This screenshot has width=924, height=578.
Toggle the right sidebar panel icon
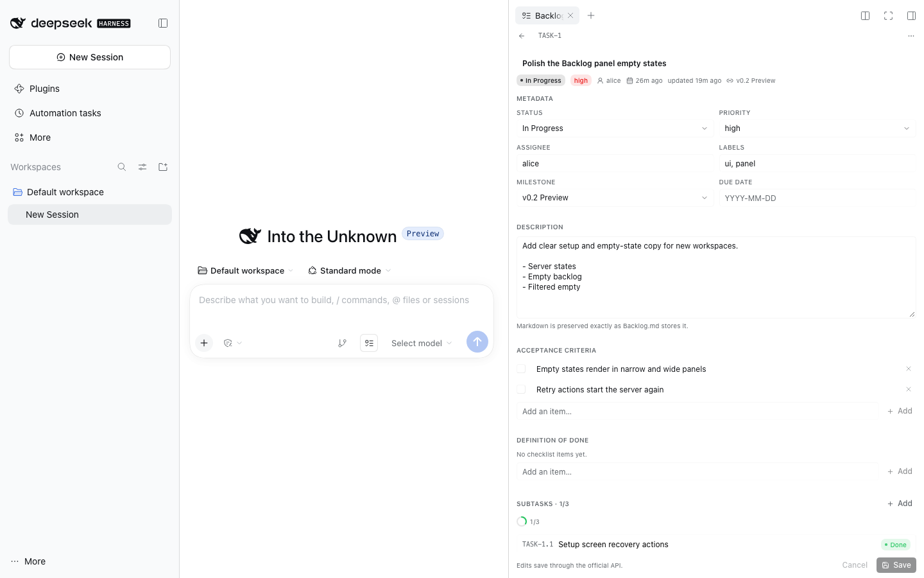click(911, 15)
